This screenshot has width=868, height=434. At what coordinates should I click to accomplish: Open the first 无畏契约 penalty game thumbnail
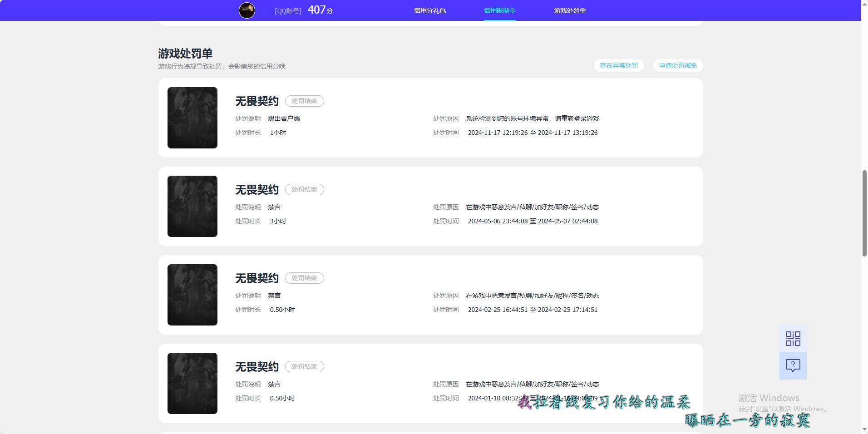(x=192, y=118)
